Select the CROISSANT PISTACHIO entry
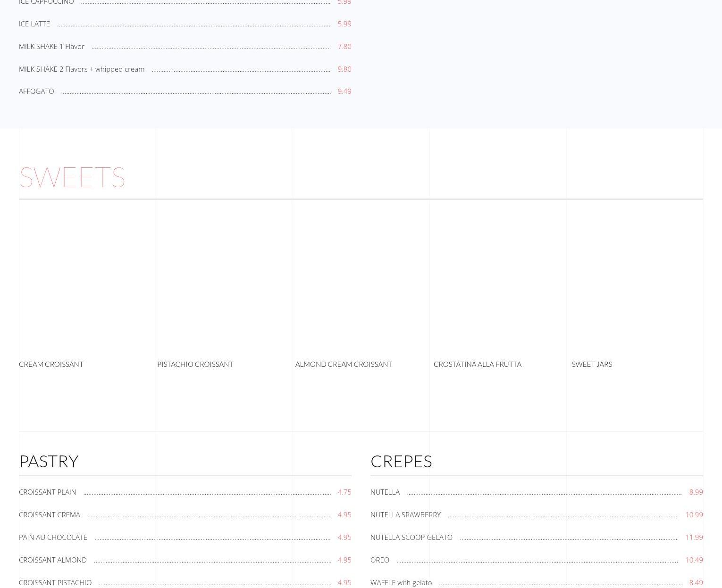 pyautogui.click(x=55, y=582)
